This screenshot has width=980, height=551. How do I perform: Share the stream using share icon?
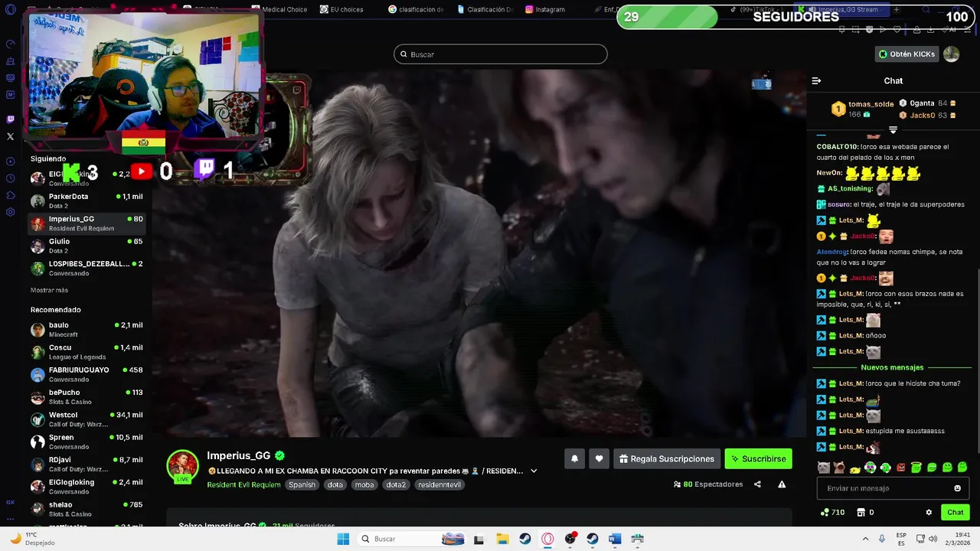pyautogui.click(x=757, y=484)
